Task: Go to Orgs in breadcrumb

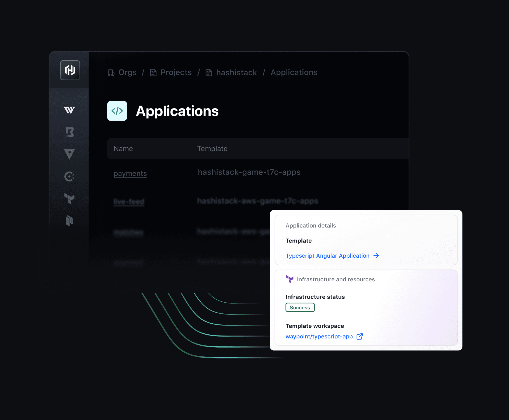Action: tap(127, 72)
